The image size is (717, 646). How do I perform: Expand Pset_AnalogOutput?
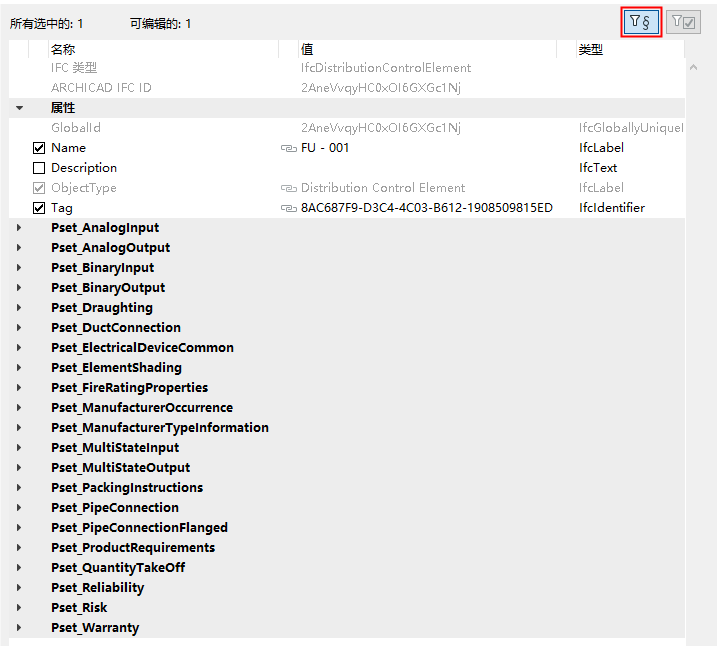click(x=19, y=248)
